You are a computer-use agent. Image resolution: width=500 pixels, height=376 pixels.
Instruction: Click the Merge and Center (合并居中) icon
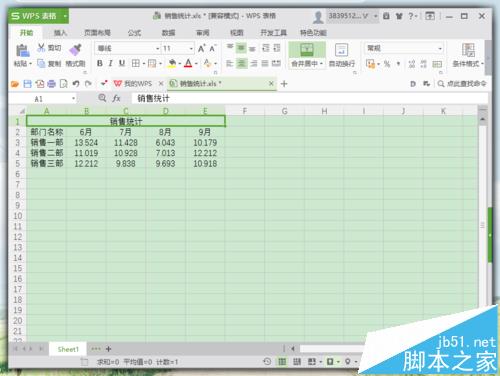[307, 50]
